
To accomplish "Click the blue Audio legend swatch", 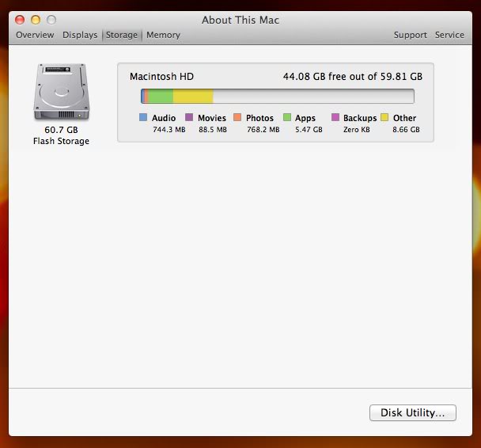I will (143, 117).
